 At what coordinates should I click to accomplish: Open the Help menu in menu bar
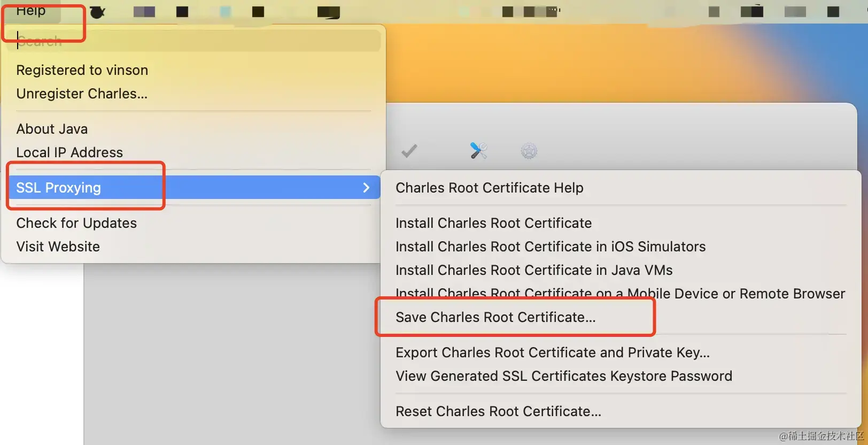[31, 11]
